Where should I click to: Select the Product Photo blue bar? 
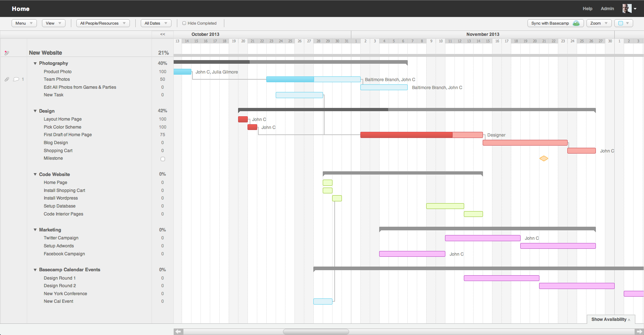point(182,72)
